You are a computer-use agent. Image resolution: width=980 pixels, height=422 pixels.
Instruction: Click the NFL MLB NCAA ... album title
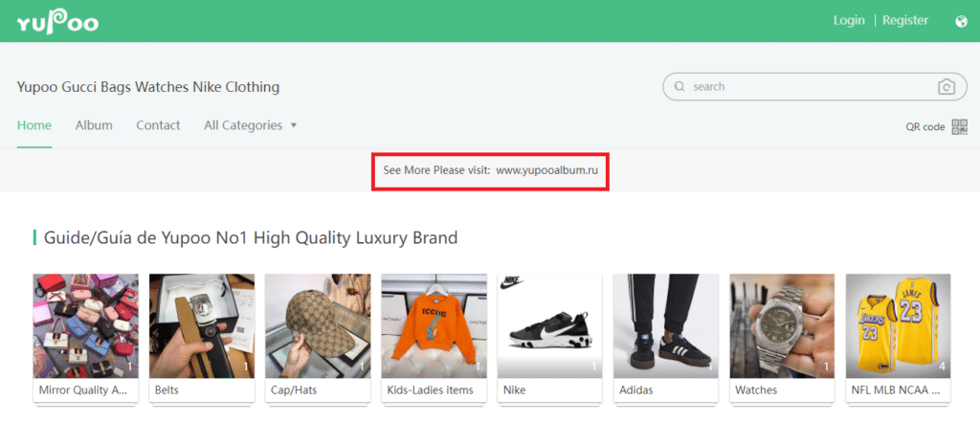tap(896, 390)
